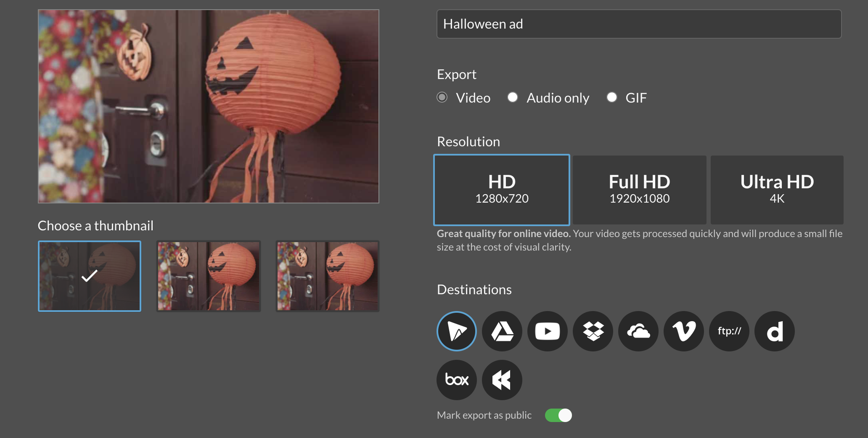Image resolution: width=868 pixels, height=438 pixels.
Task: Pick the Dropbox destination icon
Action: point(593,331)
